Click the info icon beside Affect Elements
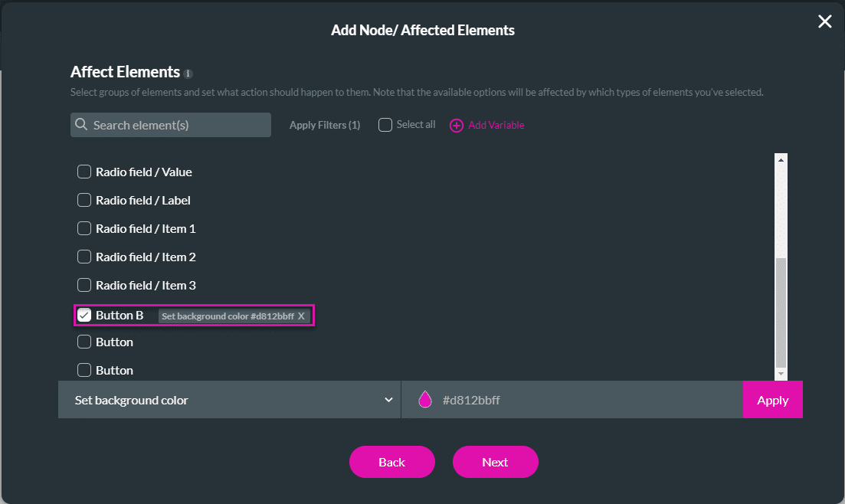This screenshot has height=504, width=845. click(188, 74)
